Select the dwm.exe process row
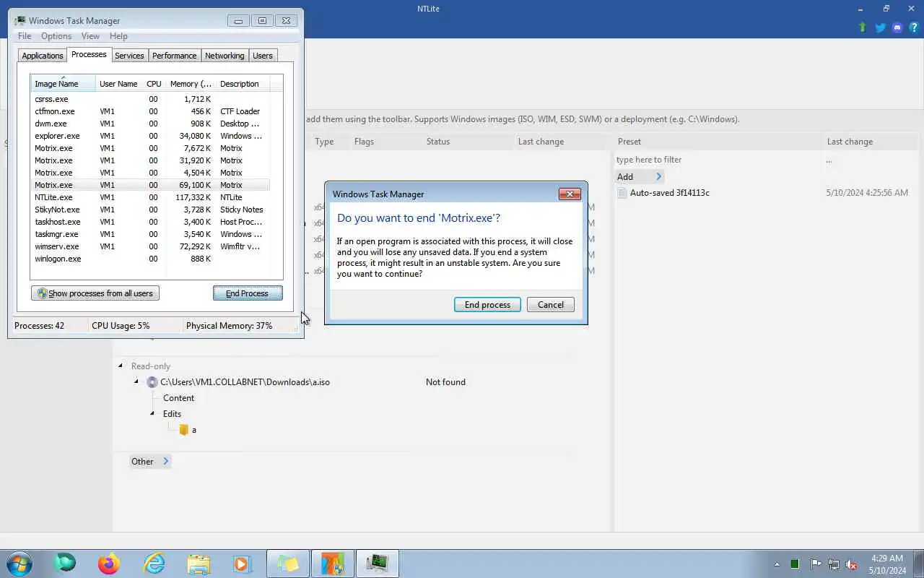The image size is (924, 578). click(150, 124)
